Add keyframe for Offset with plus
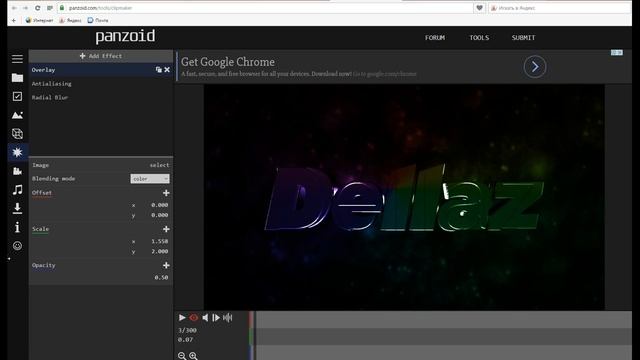This screenshot has width=640, height=360. pos(166,193)
